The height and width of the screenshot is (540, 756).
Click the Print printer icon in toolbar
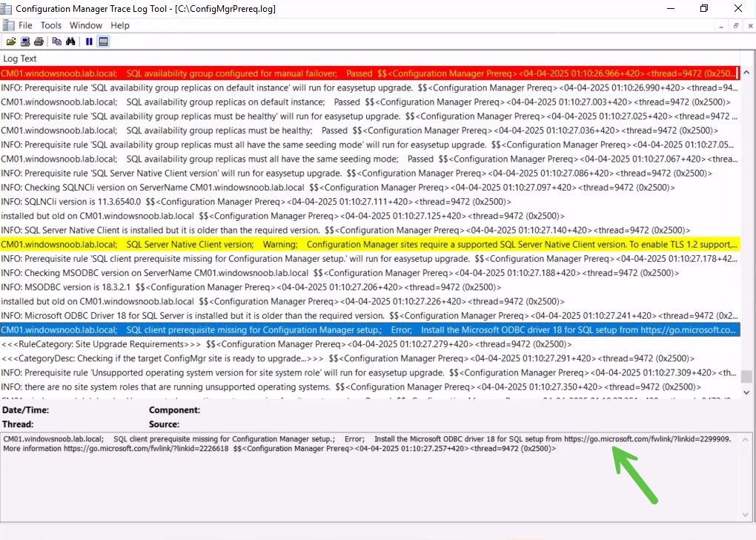coord(39,42)
